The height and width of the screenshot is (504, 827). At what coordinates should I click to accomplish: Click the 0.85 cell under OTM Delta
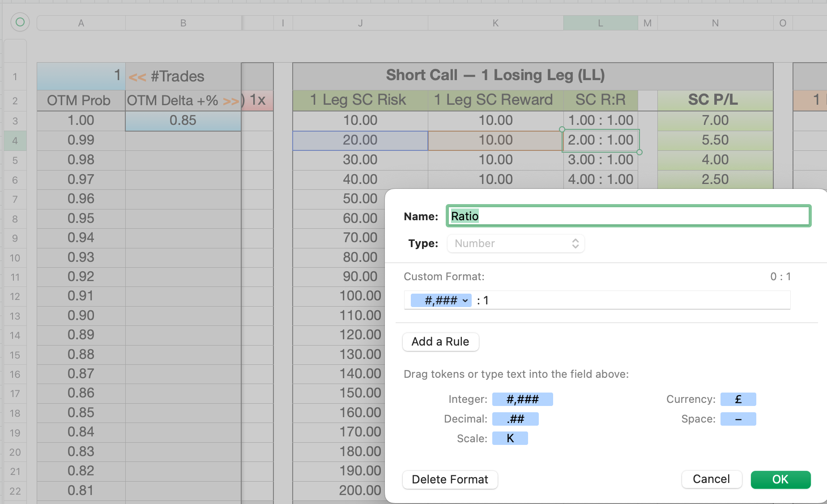coord(183,121)
